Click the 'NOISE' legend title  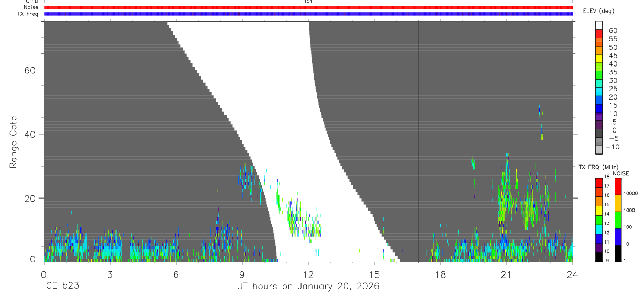click(x=621, y=173)
